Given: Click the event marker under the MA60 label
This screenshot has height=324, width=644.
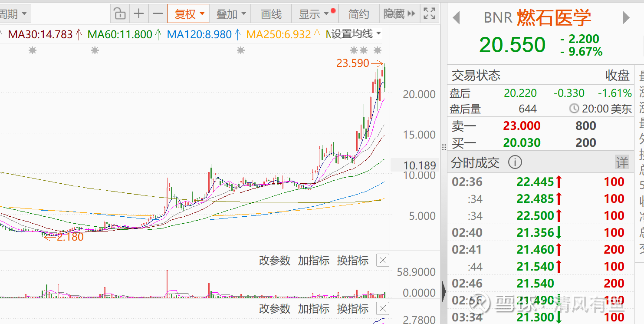Looking at the screenshot, I should click(95, 51).
